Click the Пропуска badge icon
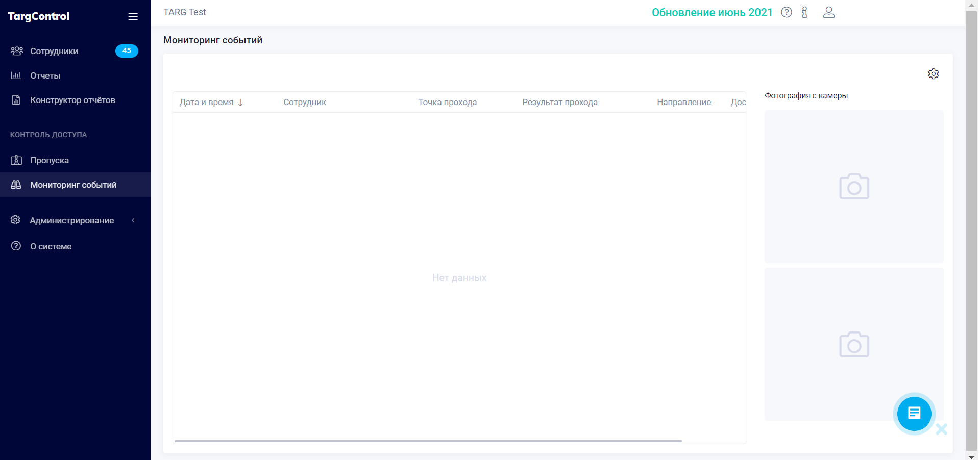This screenshot has height=460, width=980. pyautogui.click(x=16, y=160)
